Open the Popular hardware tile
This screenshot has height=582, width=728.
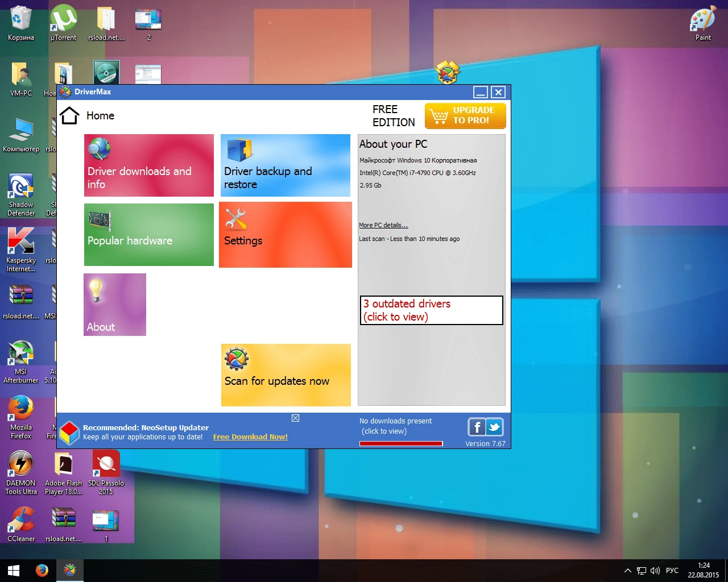coord(149,235)
